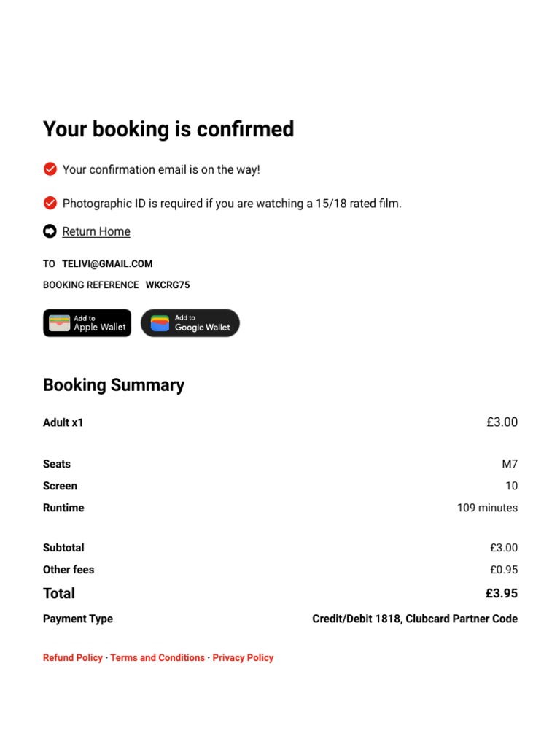The image size is (560, 747).
Task: Select the email address TELIVI@GMAIL.COM
Action: pyautogui.click(x=107, y=263)
